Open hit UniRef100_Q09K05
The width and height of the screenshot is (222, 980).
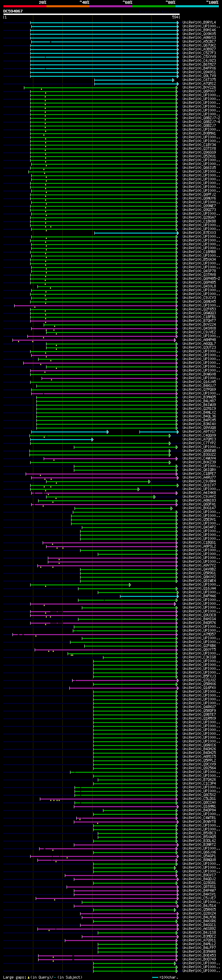pos(199,34)
